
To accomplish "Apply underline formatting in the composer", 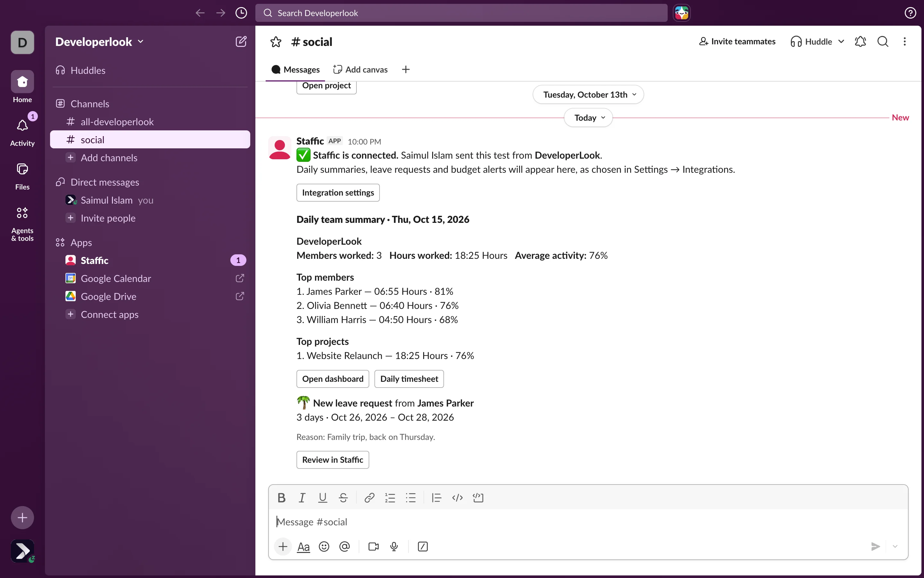I will 323,497.
